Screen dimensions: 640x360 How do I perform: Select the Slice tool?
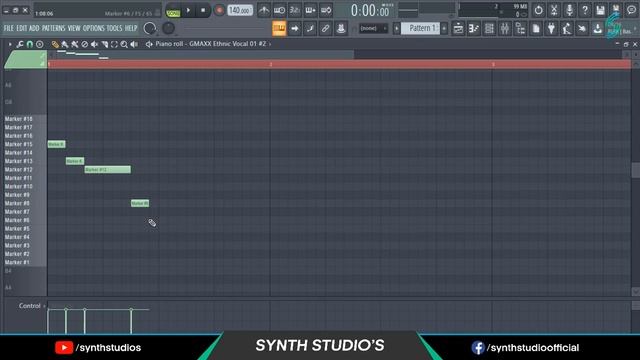tap(104, 44)
